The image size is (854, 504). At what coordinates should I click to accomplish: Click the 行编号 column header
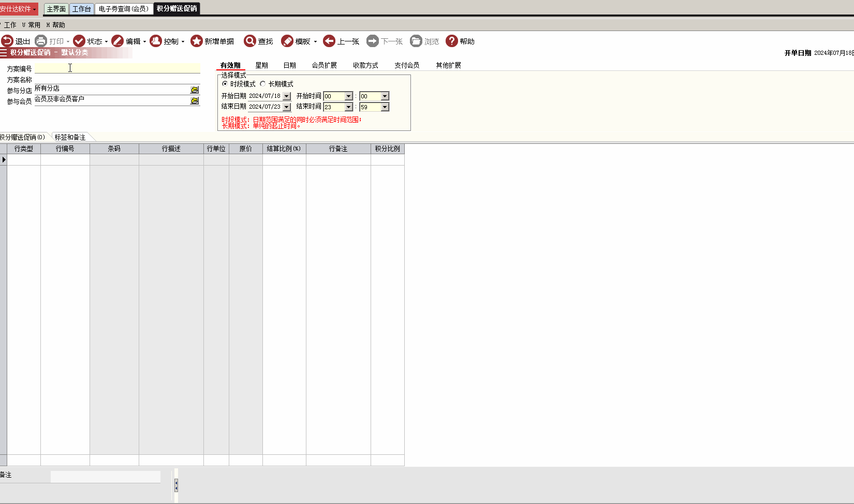tap(65, 149)
